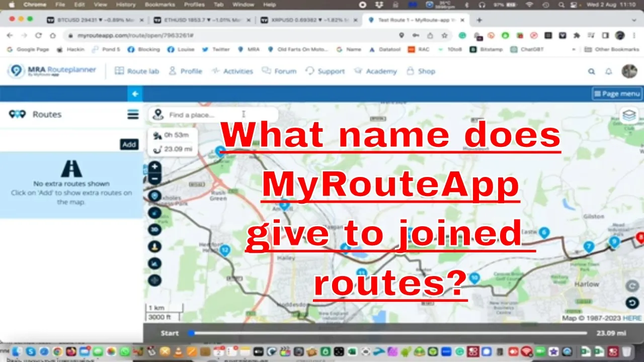Screen dimensions: 644x362
Task: Bookmark this page with the star
Action: pos(444,36)
